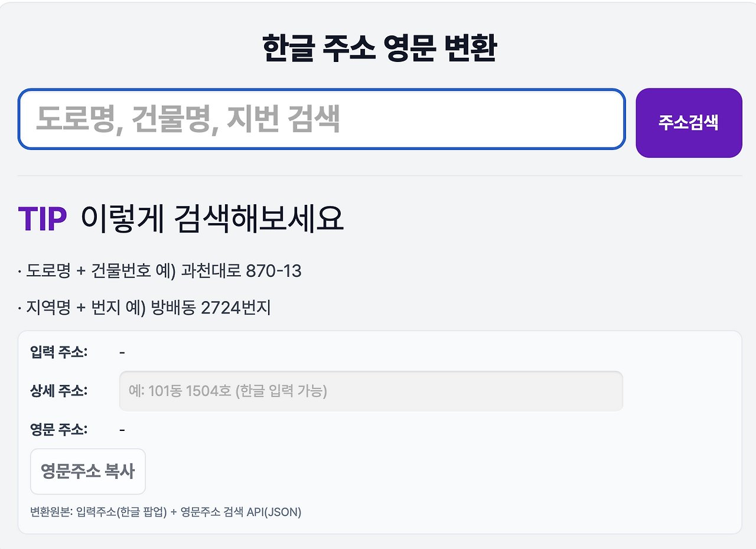Viewport: 756px width, 549px height.
Task: Select the dash next to 입력 주소
Action: (122, 351)
